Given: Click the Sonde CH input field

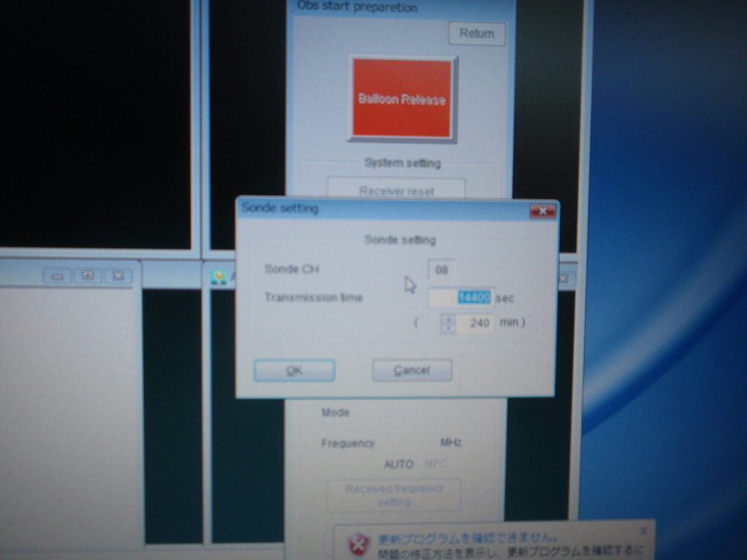Looking at the screenshot, I should (441, 270).
